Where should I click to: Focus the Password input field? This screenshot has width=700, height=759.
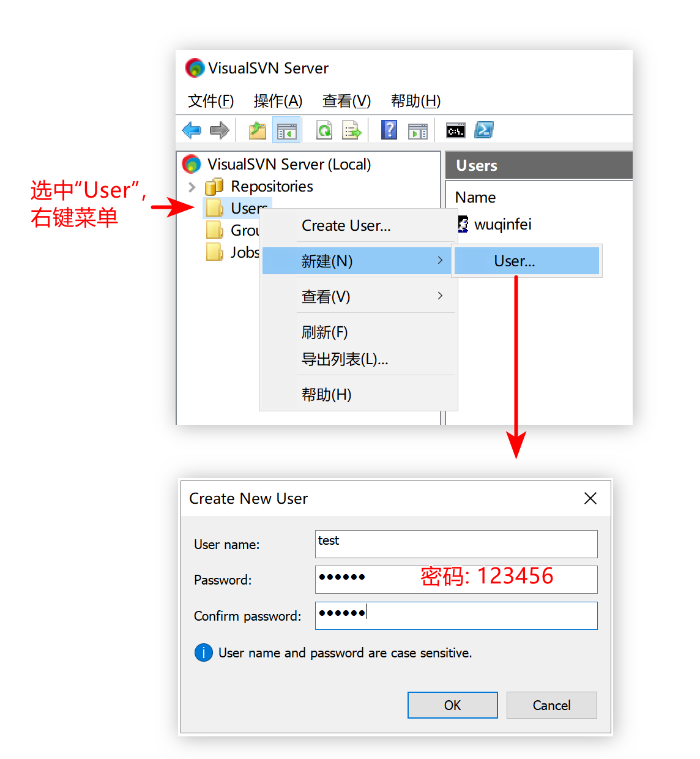pos(456,580)
